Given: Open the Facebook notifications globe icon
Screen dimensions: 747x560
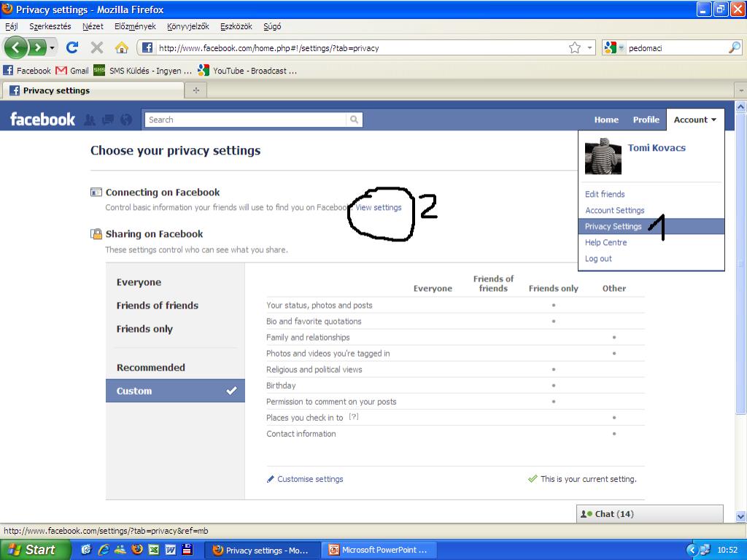Looking at the screenshot, I should coord(126,120).
